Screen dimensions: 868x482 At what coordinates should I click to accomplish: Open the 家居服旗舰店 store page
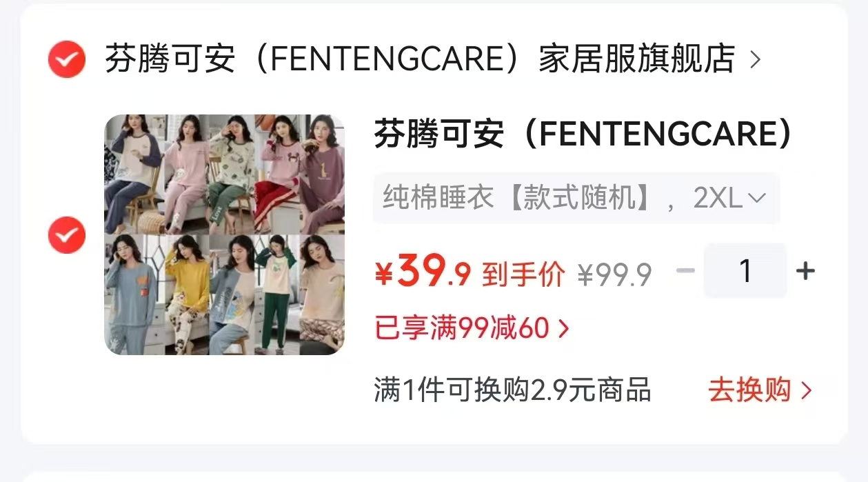coord(420,59)
